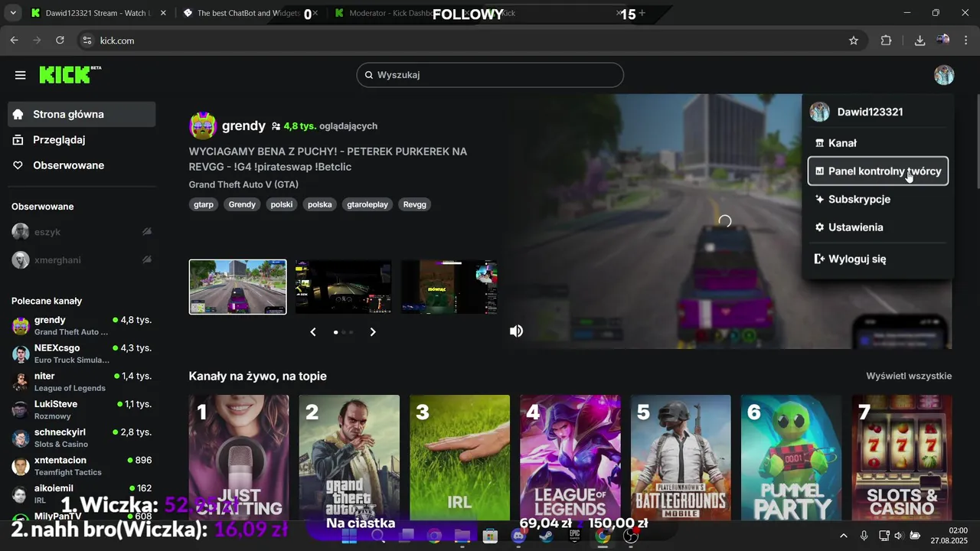Open the Slots & Casino category card
The width and height of the screenshot is (980, 551).
click(x=902, y=458)
